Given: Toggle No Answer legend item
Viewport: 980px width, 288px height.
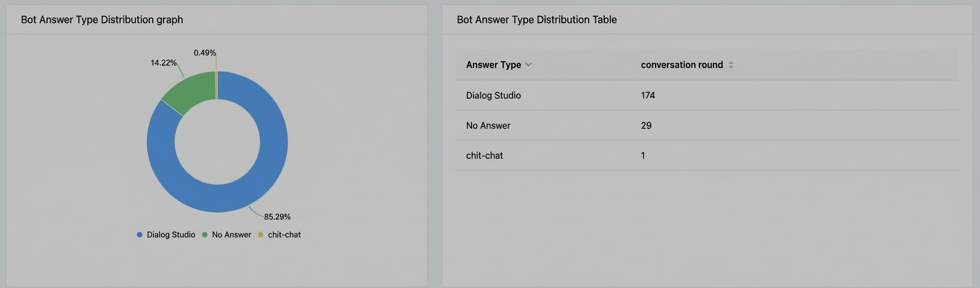Looking at the screenshot, I should tap(226, 235).
